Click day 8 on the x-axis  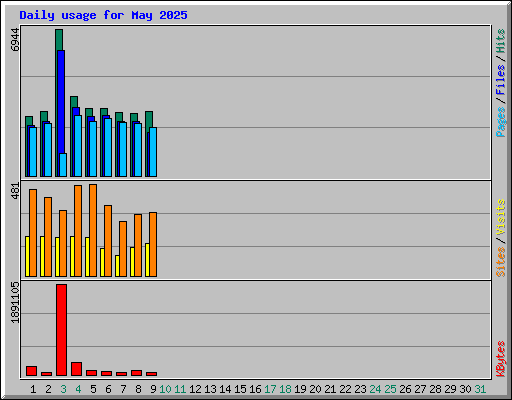138,389
